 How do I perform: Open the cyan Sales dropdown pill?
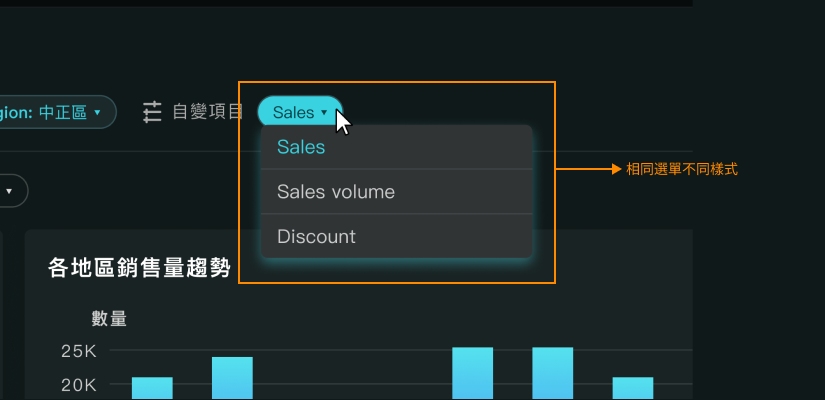(300, 112)
